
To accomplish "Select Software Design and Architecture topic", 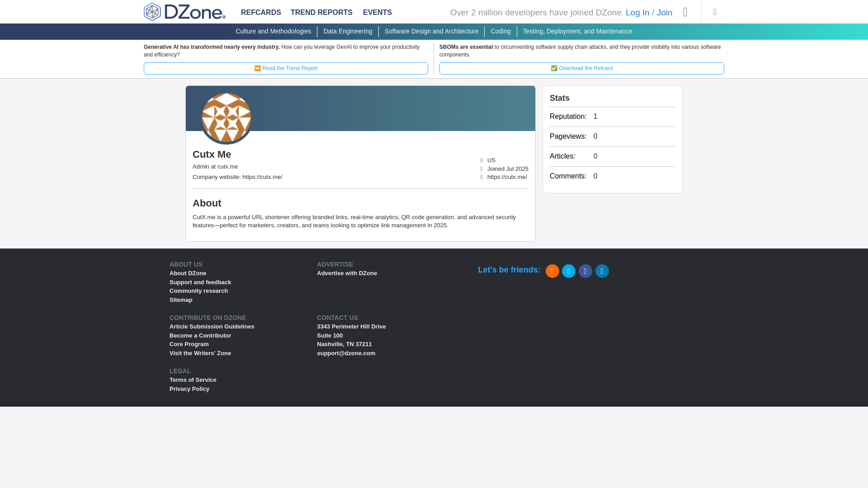I will tap(431, 31).
